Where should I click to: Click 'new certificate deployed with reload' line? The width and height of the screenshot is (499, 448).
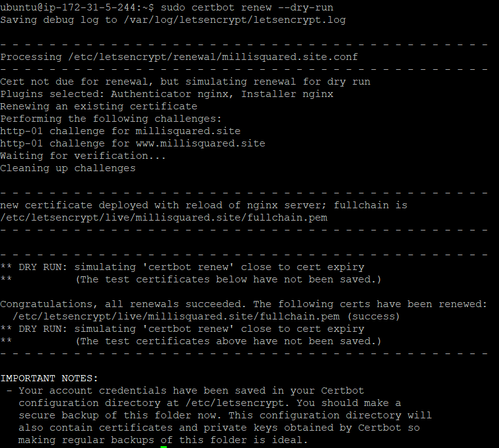[x=204, y=205]
